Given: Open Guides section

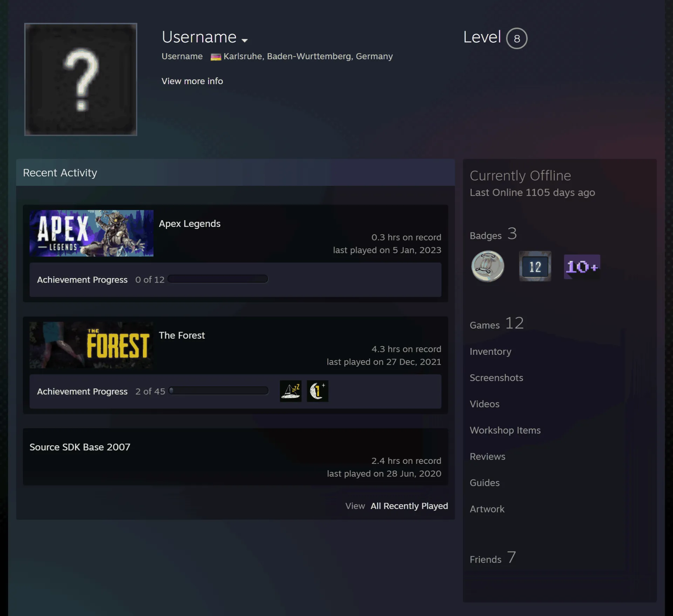Looking at the screenshot, I should pos(484,483).
